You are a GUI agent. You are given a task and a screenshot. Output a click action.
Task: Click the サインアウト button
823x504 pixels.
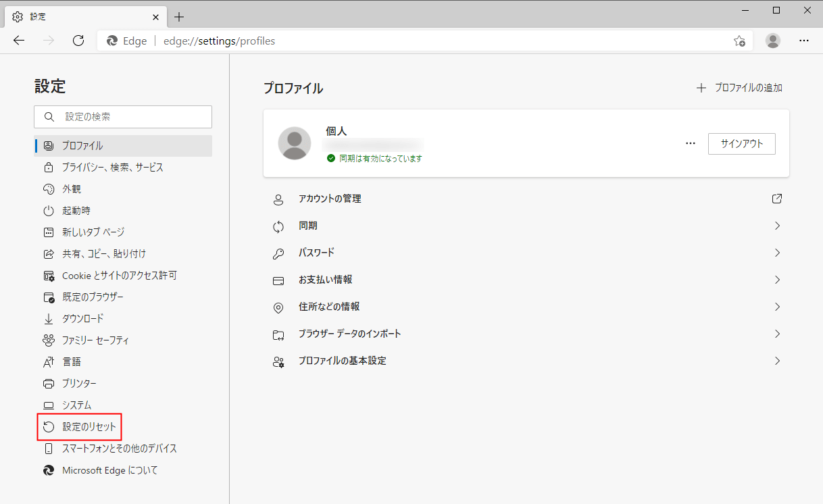[x=742, y=144]
